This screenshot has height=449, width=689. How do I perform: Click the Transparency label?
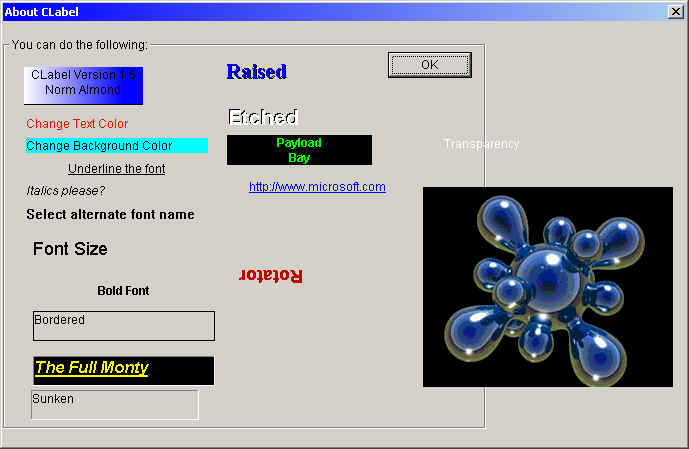pyautogui.click(x=481, y=144)
